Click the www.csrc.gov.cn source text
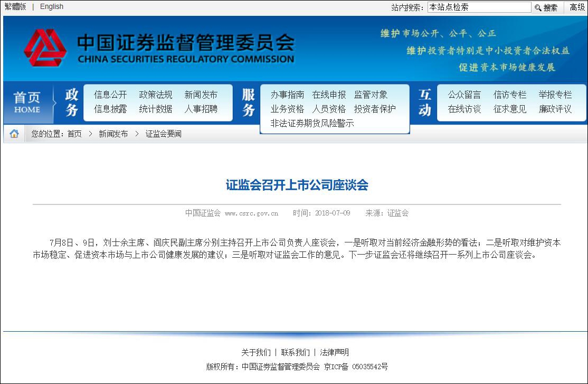The image size is (588, 384). (x=252, y=213)
